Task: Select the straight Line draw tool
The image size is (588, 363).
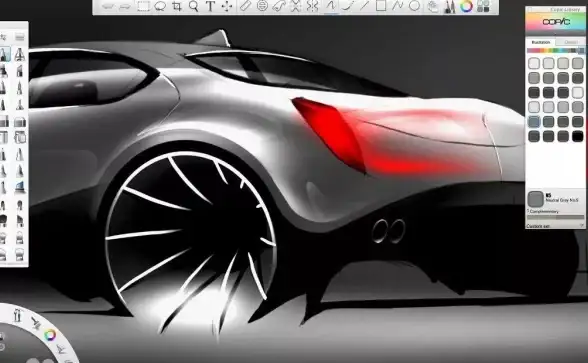Action: 364,6
